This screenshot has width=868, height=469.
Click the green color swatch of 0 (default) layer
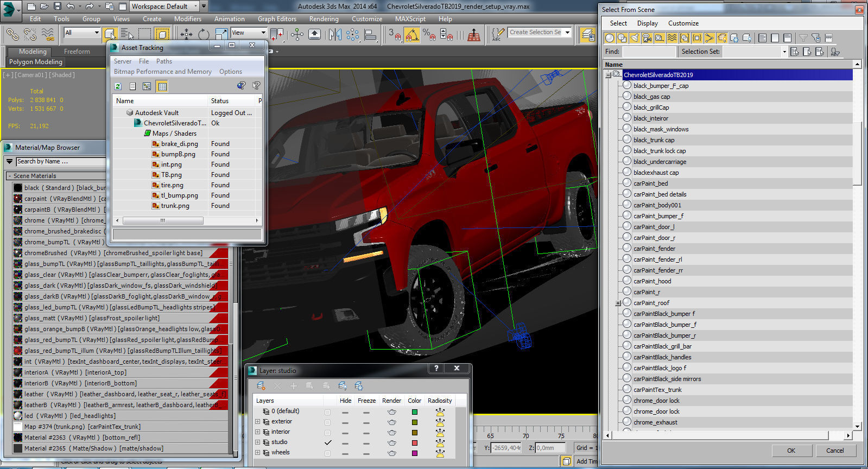coord(415,412)
